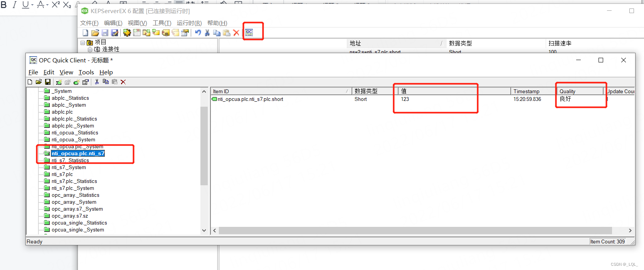Open the underline style dropdown arrow
The width and height of the screenshot is (644, 270).
click(32, 5)
